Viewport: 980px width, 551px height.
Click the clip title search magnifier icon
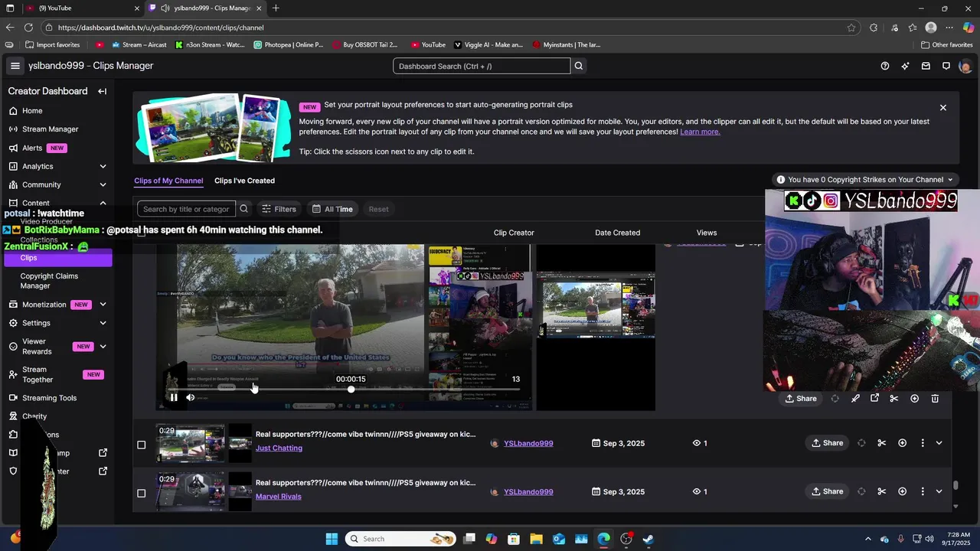(x=243, y=209)
